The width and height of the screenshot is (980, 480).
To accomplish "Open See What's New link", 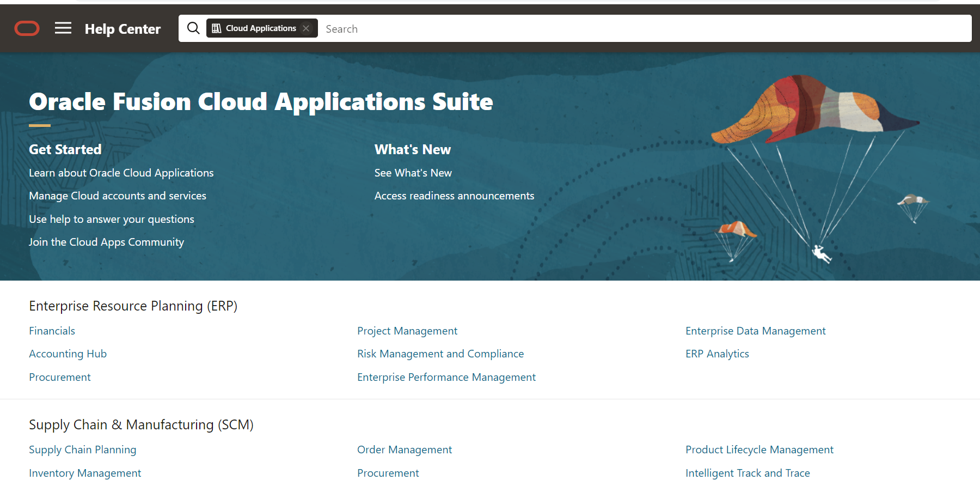I will 413,173.
